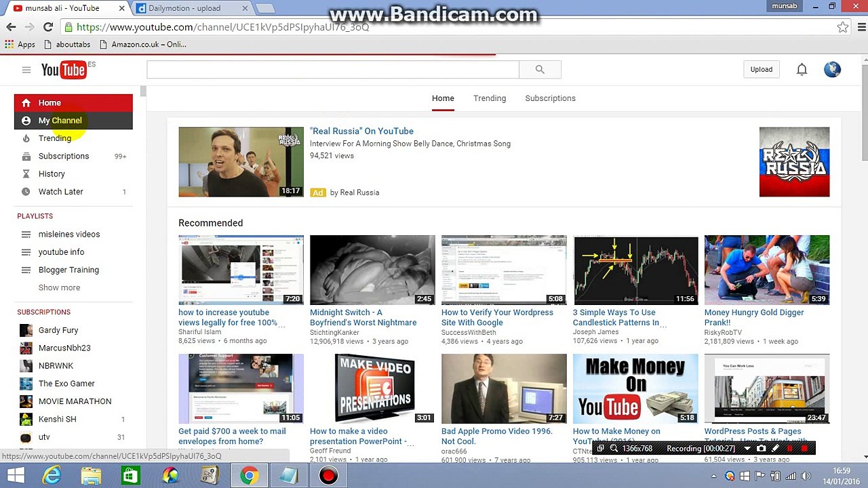Open the Apps shortcut in bookmarks bar

click(20, 44)
